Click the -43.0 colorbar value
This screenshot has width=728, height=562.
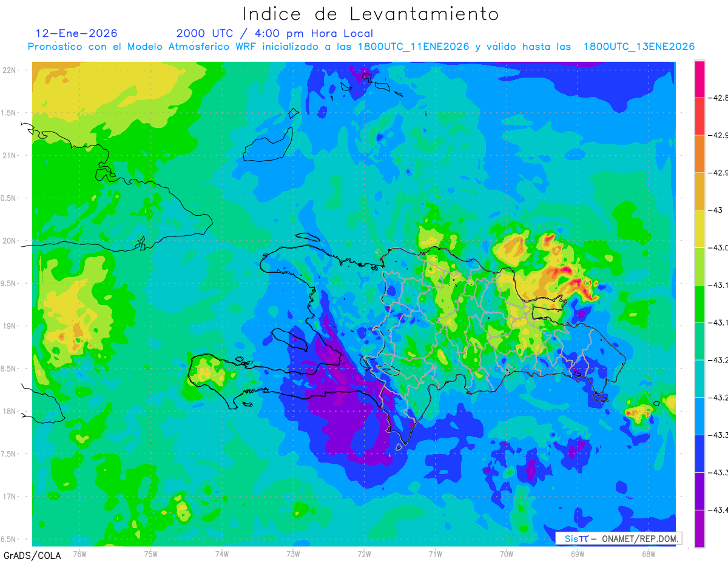click(x=720, y=247)
